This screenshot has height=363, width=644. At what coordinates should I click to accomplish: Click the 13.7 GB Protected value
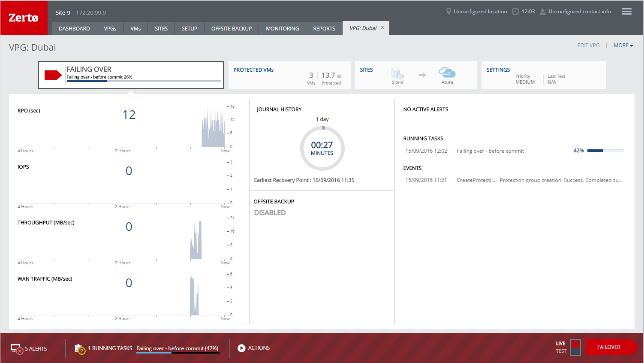[x=331, y=78]
